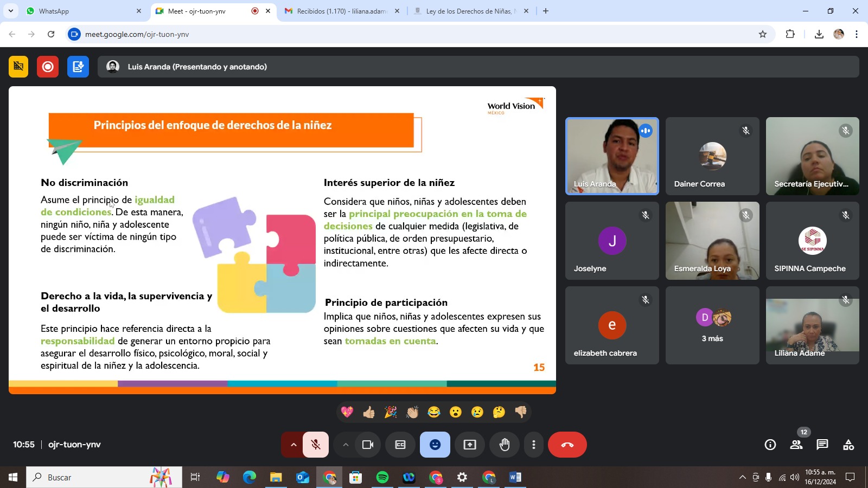Click the red record extension icon
The image size is (868, 488).
pos(48,67)
